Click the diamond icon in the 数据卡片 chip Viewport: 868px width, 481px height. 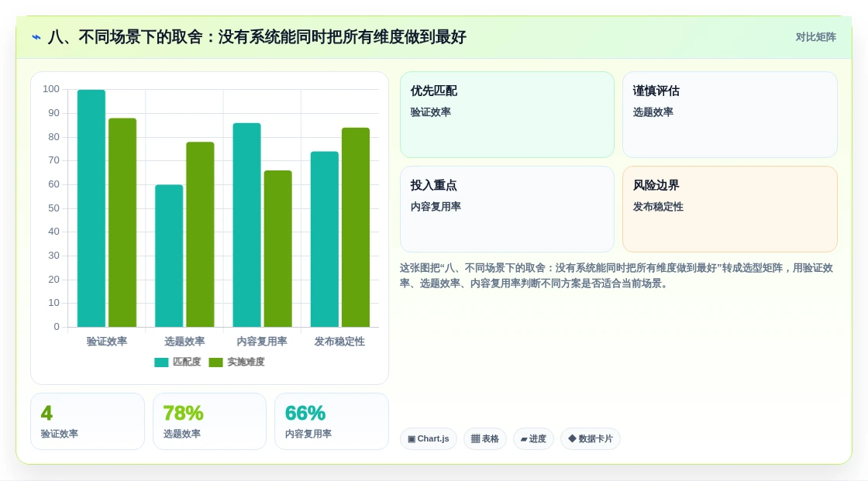click(x=572, y=438)
